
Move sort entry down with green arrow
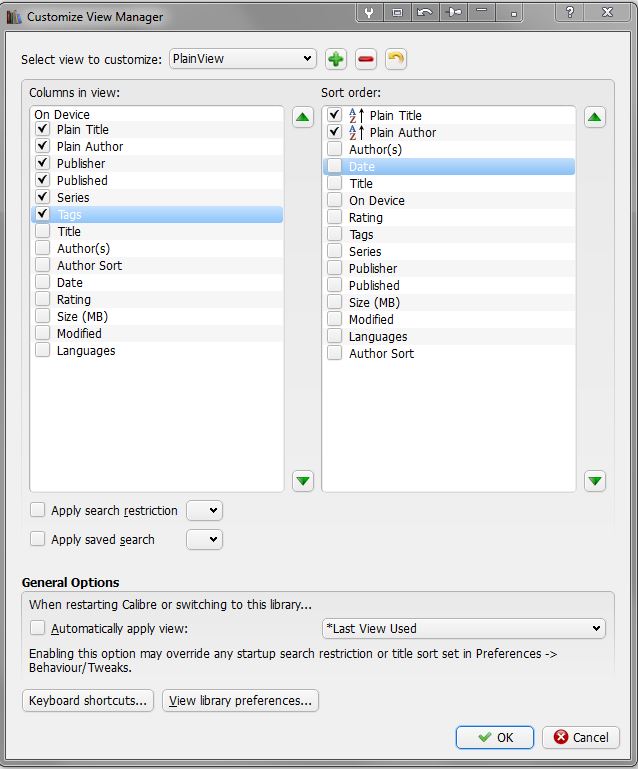tap(595, 481)
